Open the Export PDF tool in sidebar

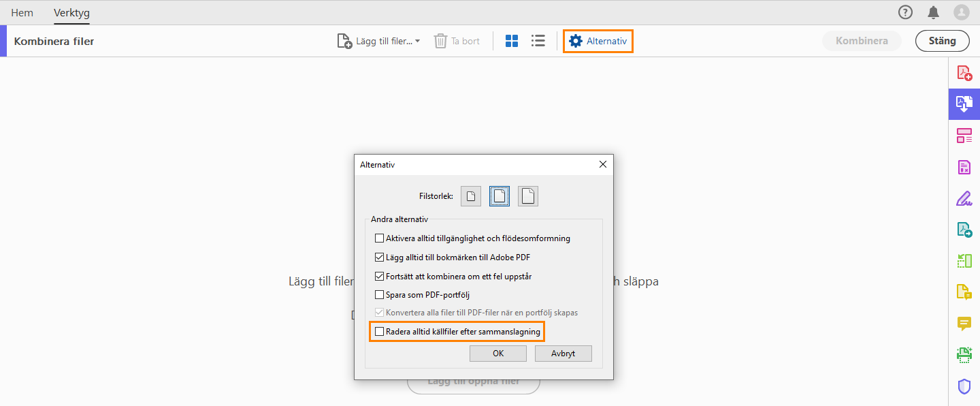[x=964, y=230]
